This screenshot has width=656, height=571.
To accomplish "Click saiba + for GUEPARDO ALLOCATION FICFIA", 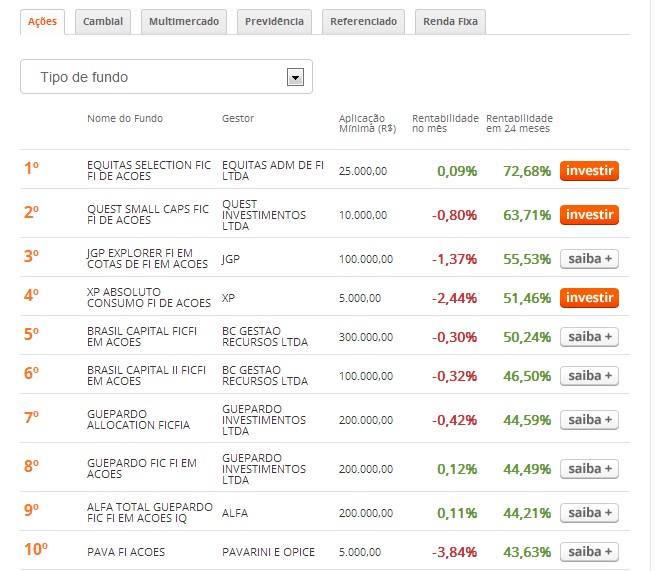I will click(x=589, y=420).
